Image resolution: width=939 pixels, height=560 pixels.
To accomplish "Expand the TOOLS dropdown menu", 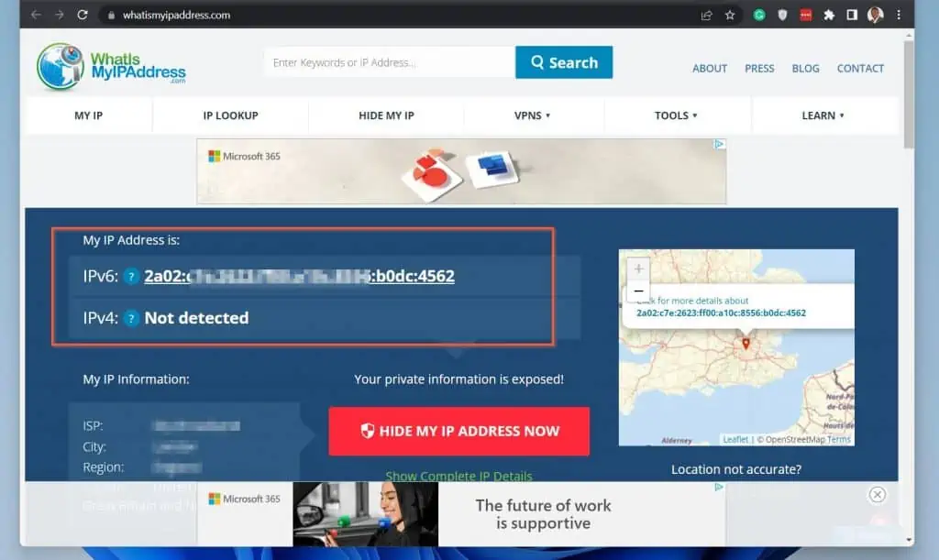I will click(x=676, y=115).
